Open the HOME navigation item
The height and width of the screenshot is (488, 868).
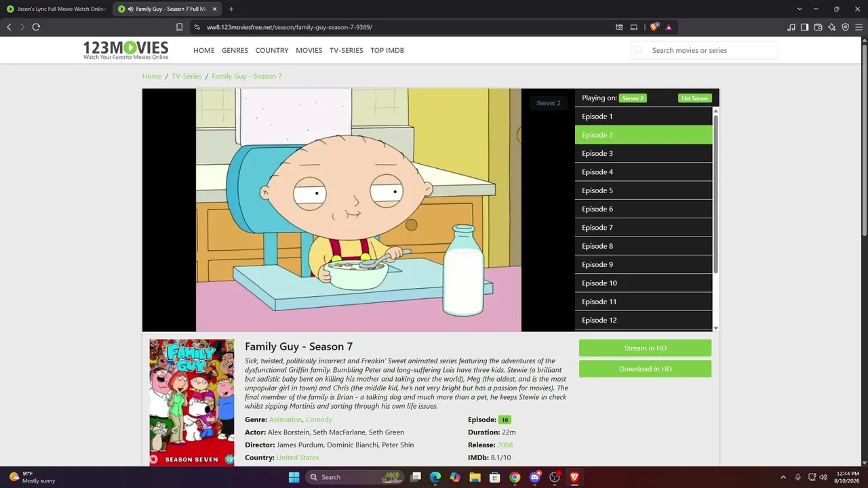tap(203, 50)
